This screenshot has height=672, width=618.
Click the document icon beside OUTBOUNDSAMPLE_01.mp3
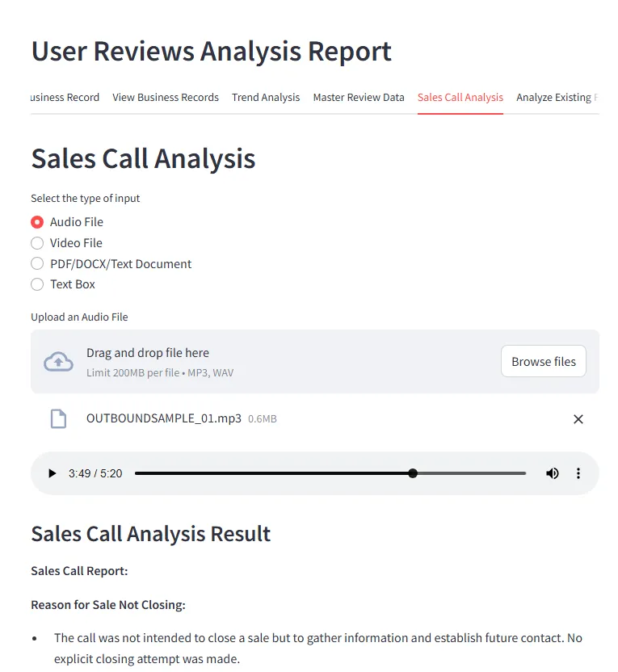coord(58,419)
